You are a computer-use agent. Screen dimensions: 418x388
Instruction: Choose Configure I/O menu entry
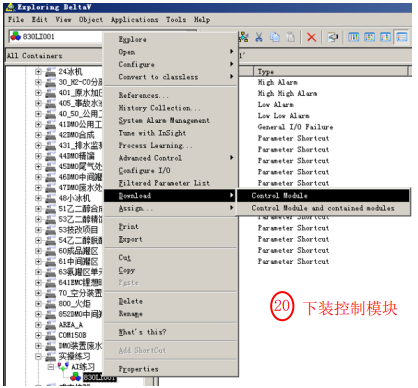(x=171, y=171)
